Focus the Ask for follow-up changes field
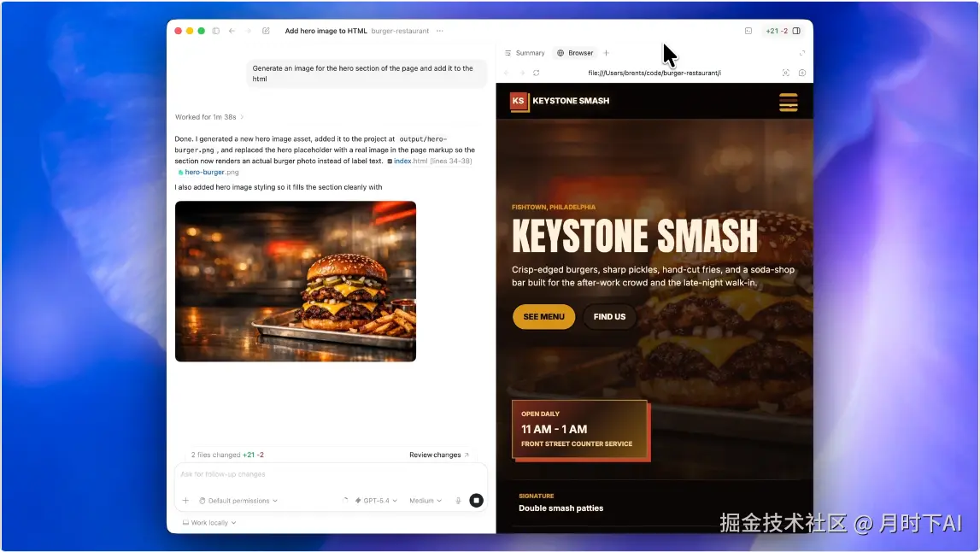Viewport: 980px width, 552px height. pos(330,474)
